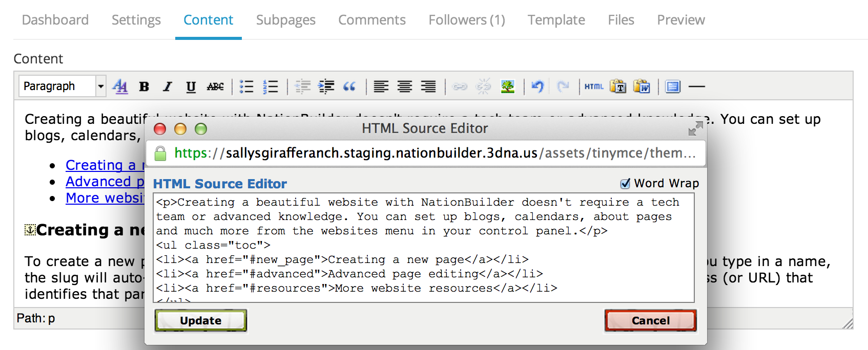
Task: Toggle bold formatting
Action: click(144, 86)
